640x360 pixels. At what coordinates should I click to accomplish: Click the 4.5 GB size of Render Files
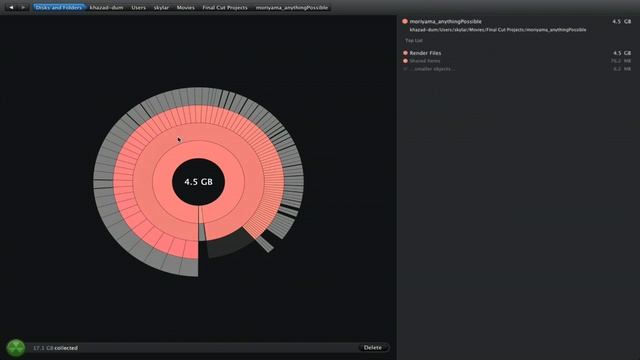[622, 53]
